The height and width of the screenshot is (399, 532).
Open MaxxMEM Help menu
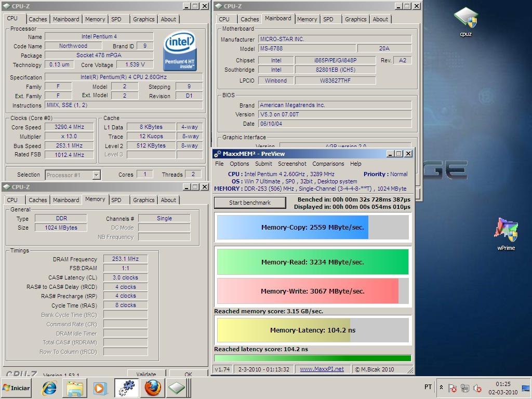click(355, 164)
